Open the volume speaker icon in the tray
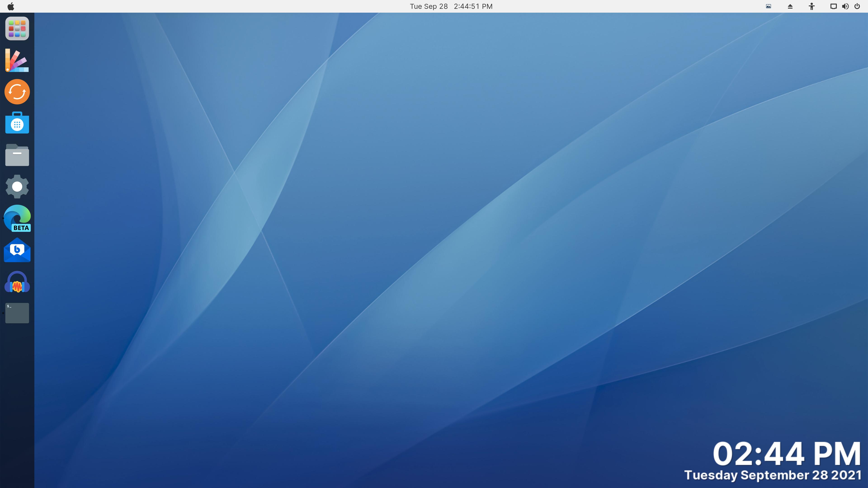This screenshot has width=868, height=488. pos(845,6)
